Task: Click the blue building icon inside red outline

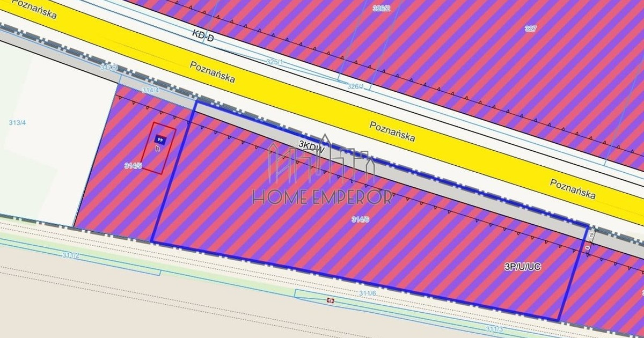Action: pyautogui.click(x=161, y=139)
